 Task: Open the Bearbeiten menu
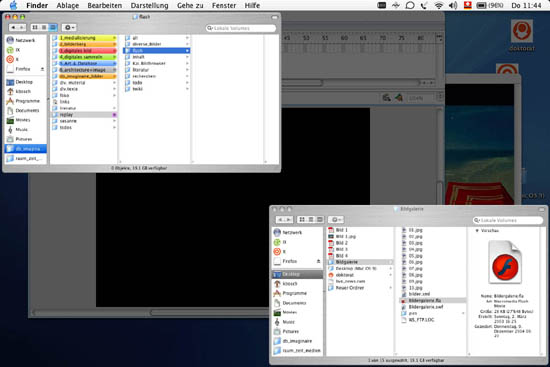105,5
